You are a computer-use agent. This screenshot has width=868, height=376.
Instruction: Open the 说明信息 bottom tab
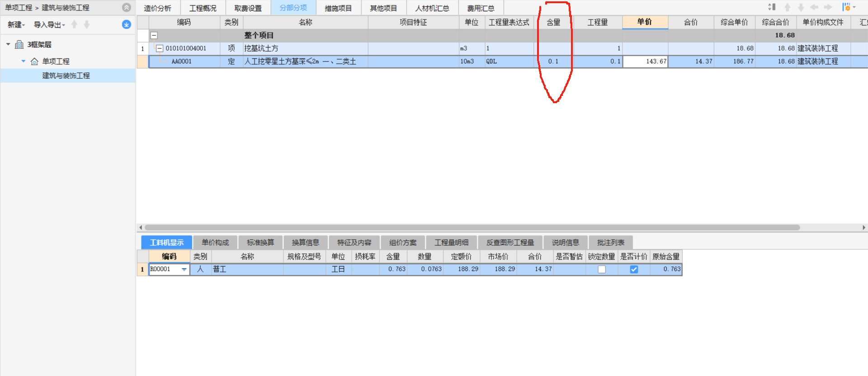point(565,243)
